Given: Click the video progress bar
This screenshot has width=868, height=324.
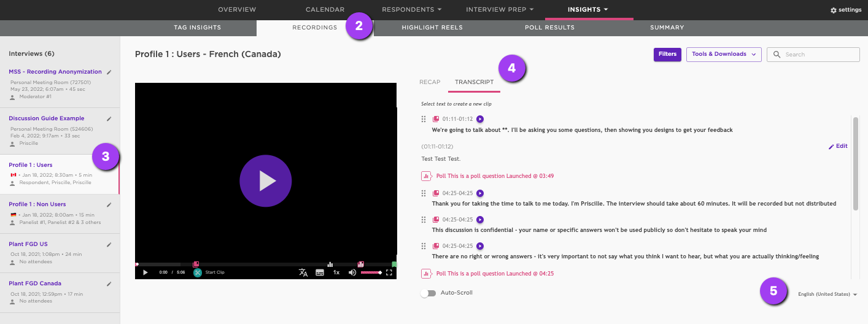Looking at the screenshot, I should (265, 264).
